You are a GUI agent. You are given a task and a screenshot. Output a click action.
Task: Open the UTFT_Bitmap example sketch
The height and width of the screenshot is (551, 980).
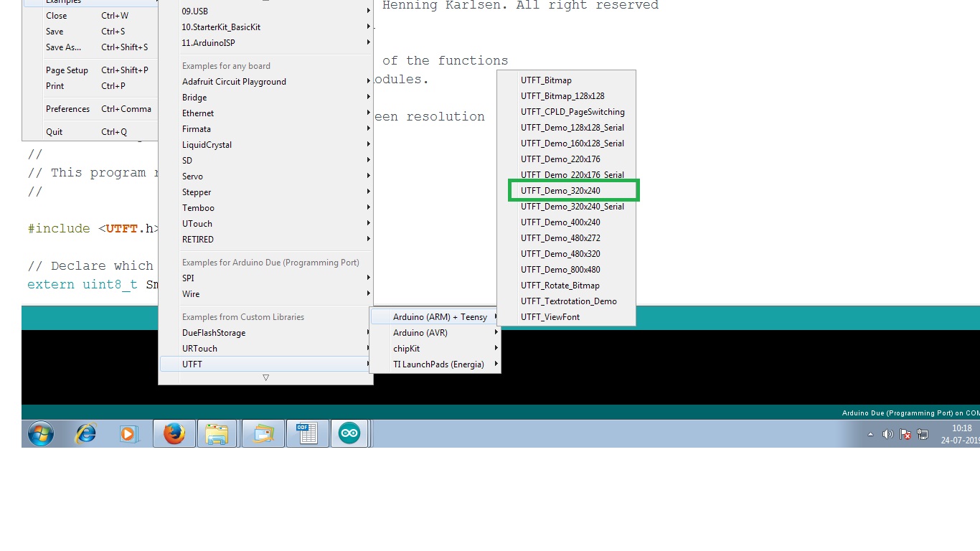(566, 80)
